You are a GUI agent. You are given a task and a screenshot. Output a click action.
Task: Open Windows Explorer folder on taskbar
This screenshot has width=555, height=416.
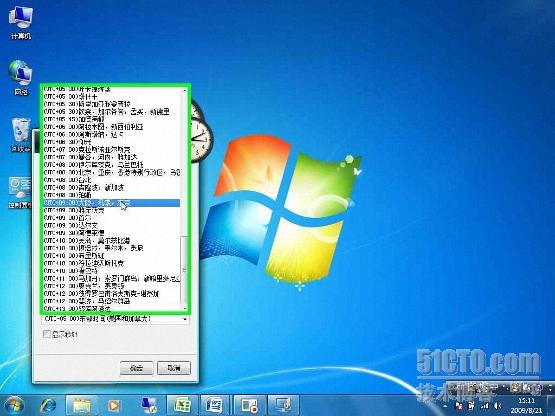point(82,405)
